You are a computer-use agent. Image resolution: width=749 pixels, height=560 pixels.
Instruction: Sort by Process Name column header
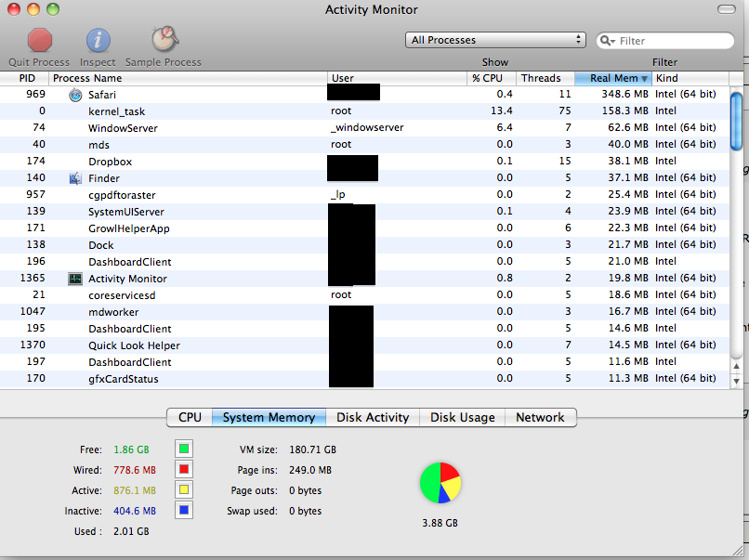pyautogui.click(x=188, y=78)
